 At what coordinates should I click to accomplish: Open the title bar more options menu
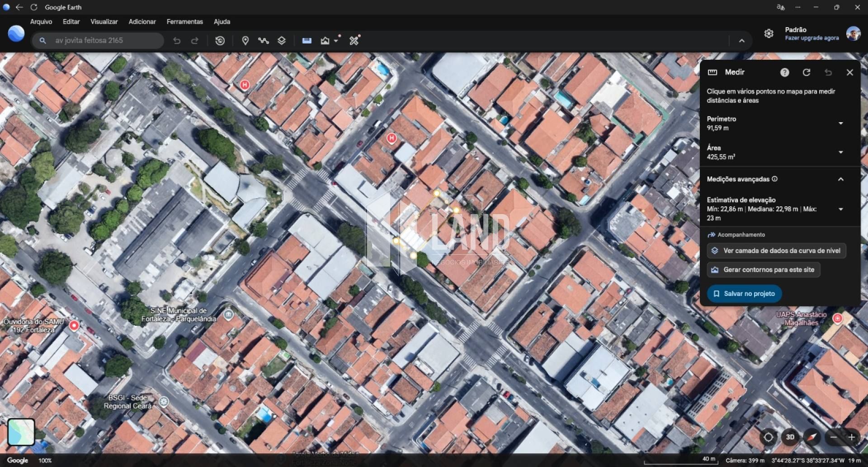click(x=798, y=7)
